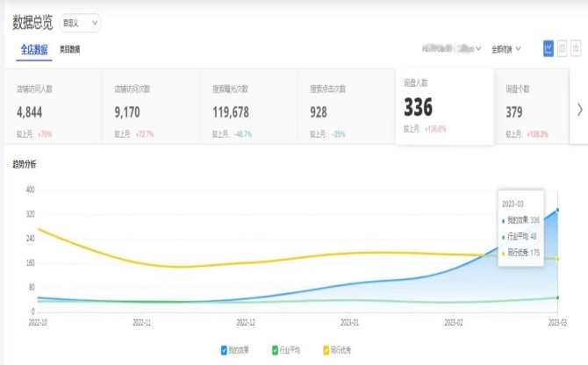Select the 搜索点击次数 metric card
The image size is (588, 365).
tap(346, 109)
